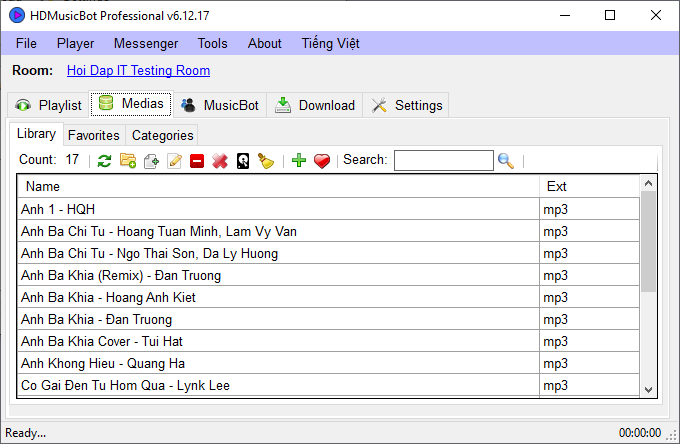680x444 pixels.
Task: Select the Library sub-tab
Action: coord(36,134)
